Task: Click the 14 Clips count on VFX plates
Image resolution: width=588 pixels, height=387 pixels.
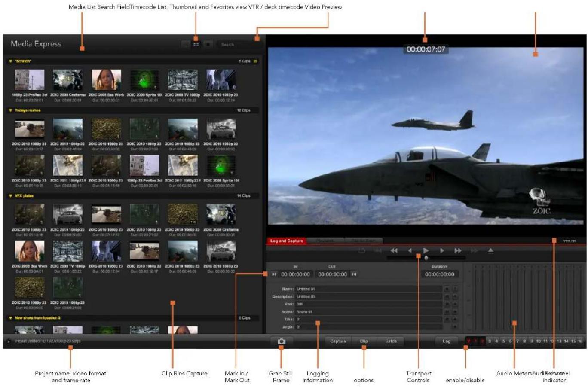Action: point(243,196)
